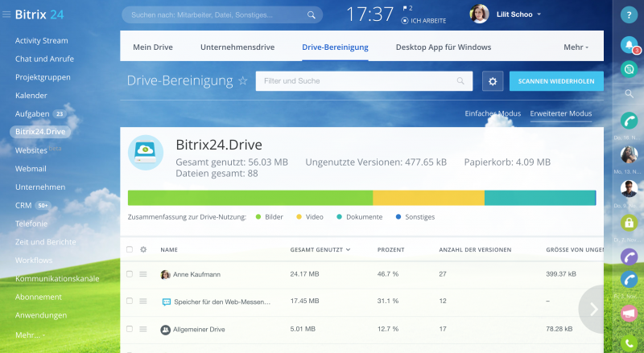Screen dimensions: 644x353
Task: Click the table column settings gear
Action: 143,250
